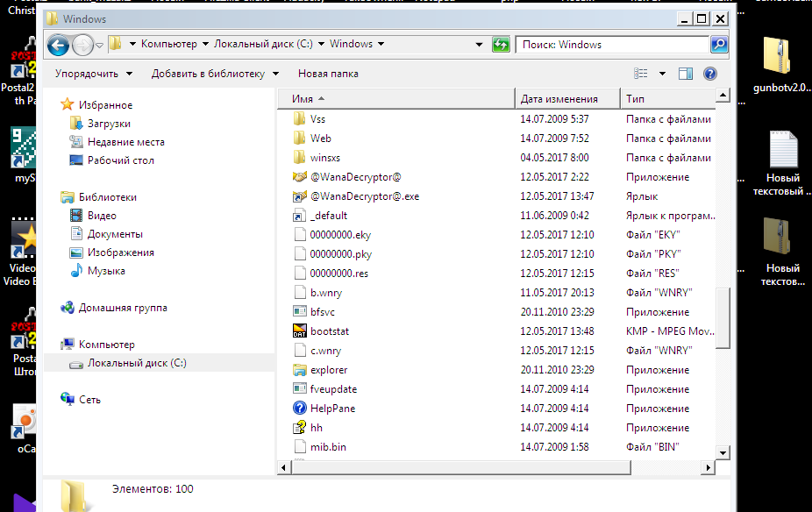The width and height of the screenshot is (812, 512).
Task: Select the Vss folder icon
Action: click(299, 119)
